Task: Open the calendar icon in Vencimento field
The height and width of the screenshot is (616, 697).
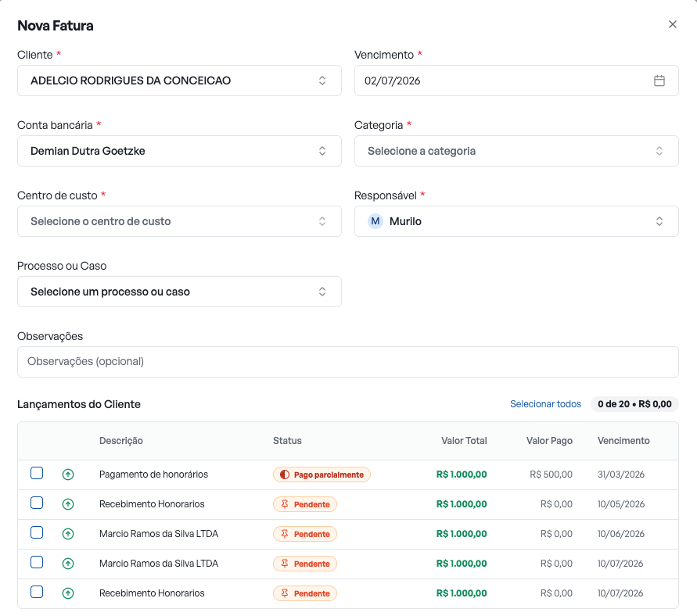Action: (659, 81)
